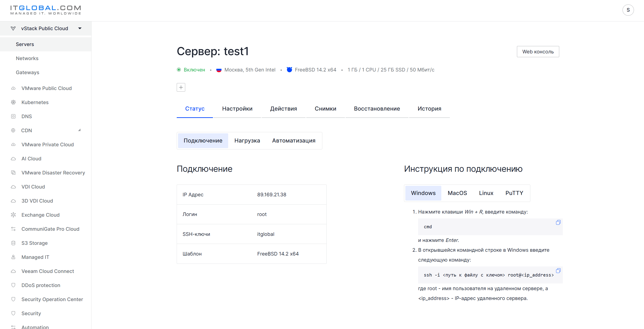Screen dimensions: 644x329
Task: Switch to the Настройки tab
Action: point(237,109)
